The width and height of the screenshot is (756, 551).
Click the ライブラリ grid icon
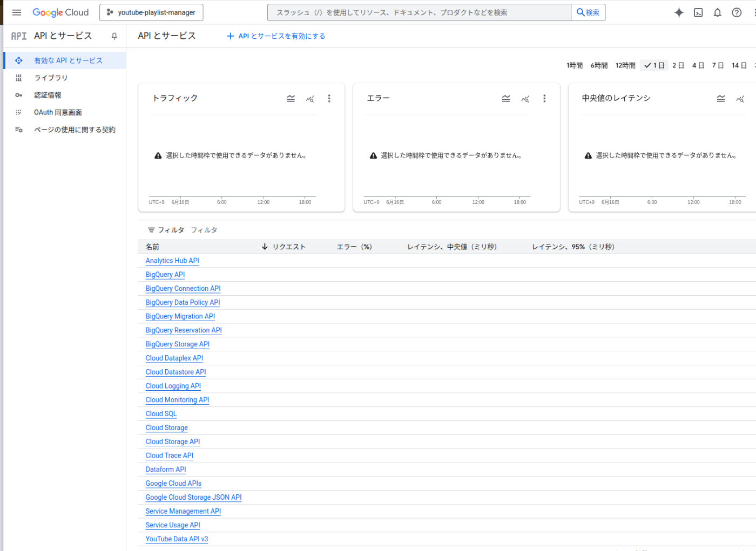coord(19,78)
